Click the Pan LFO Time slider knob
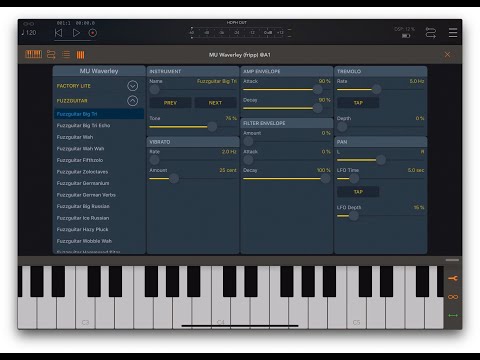480x360 pixels. click(354, 179)
